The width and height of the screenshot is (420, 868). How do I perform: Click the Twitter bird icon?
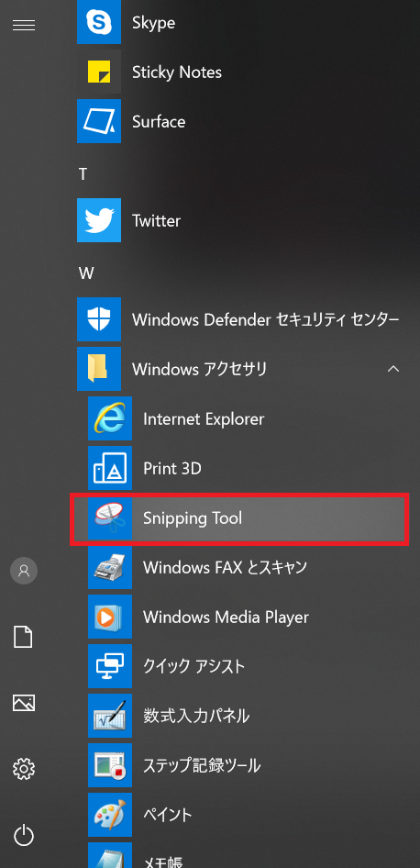coord(99,220)
